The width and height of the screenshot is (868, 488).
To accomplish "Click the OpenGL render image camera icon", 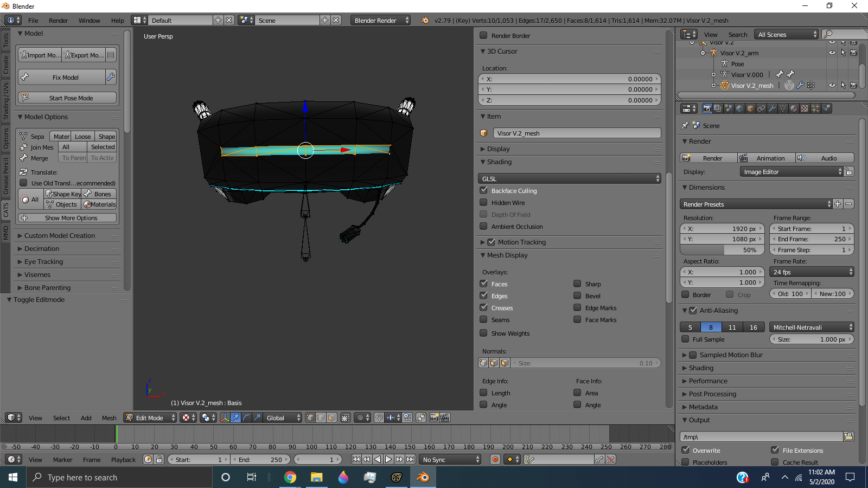I will (434, 418).
